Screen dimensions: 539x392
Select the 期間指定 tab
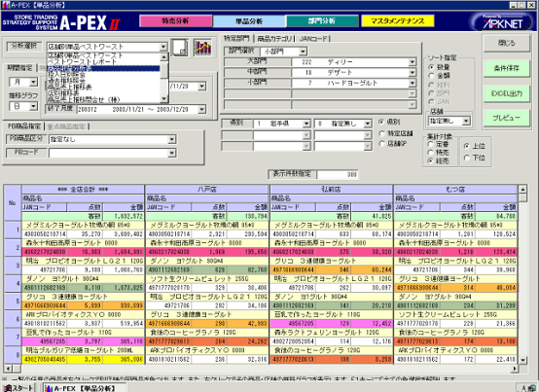coord(19,68)
